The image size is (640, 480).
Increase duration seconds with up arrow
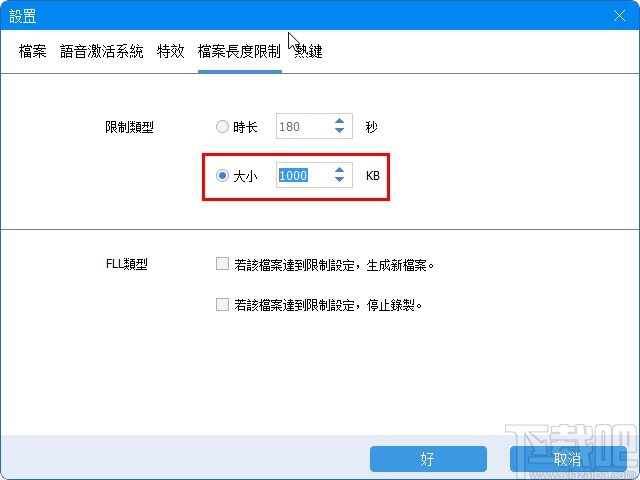[340, 121]
